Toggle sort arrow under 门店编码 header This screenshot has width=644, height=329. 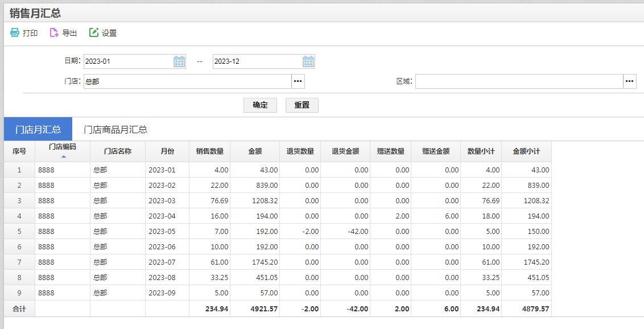click(x=63, y=157)
